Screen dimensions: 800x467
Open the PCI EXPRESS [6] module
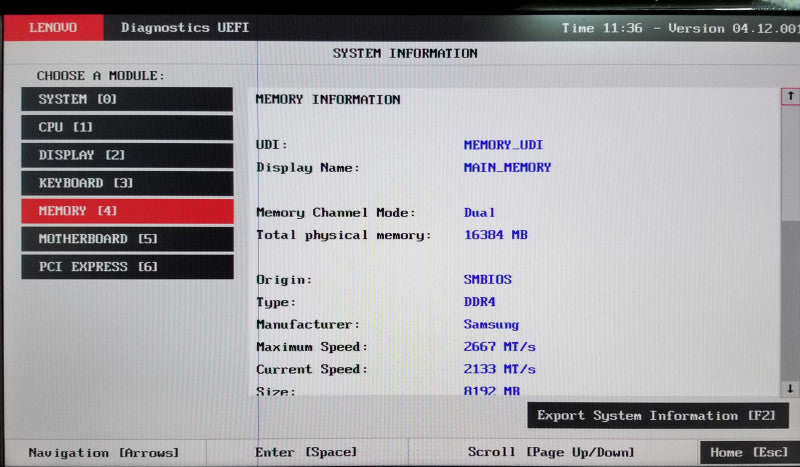click(x=127, y=267)
